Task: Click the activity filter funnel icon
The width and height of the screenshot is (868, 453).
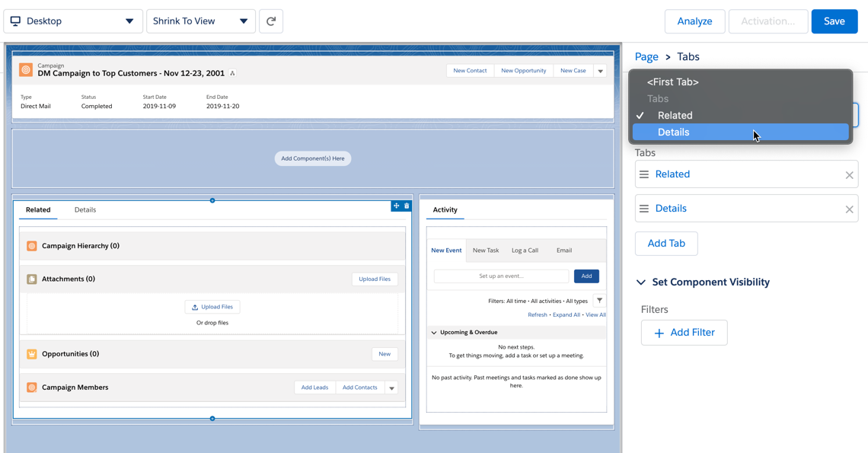Action: 599,301
